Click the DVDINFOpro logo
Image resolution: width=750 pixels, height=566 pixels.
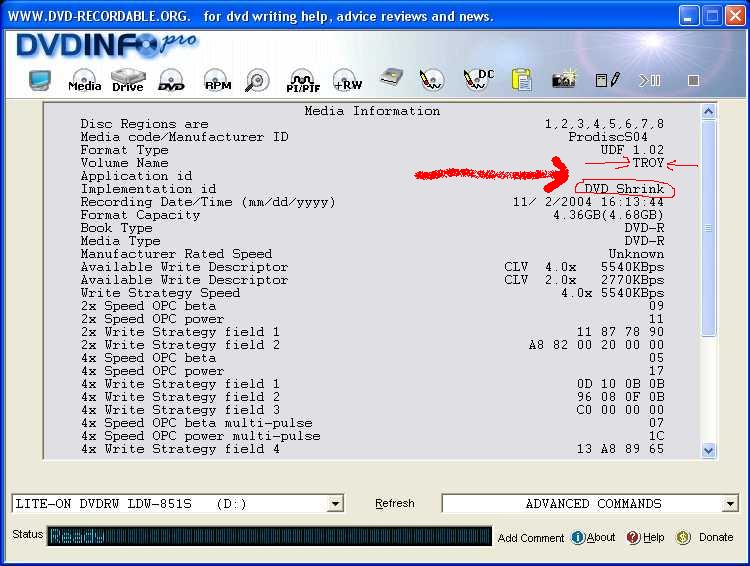point(107,46)
